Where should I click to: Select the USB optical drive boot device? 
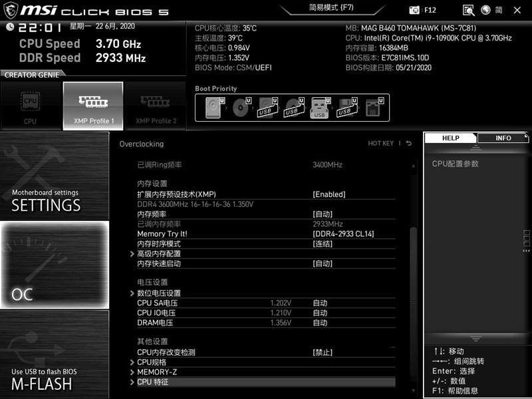pos(294,108)
